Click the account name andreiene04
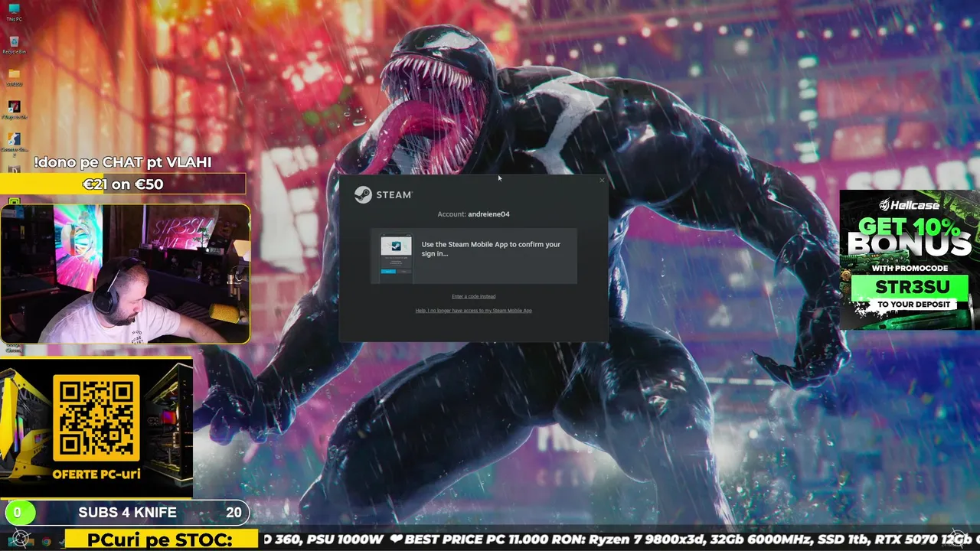 pyautogui.click(x=488, y=214)
